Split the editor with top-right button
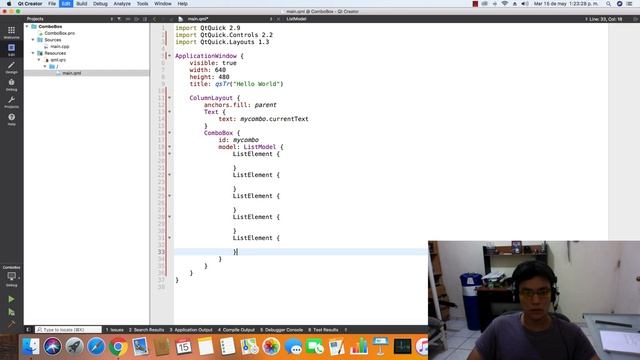This screenshot has width=640, height=360. coord(635,19)
